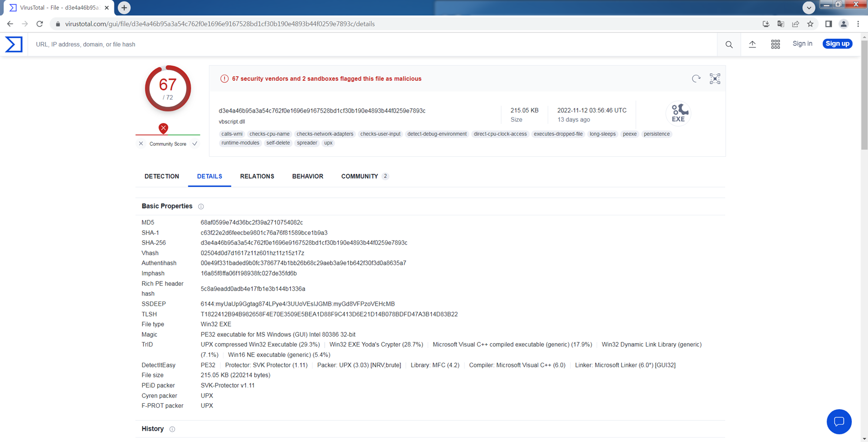Bookmark this page with star icon

pyautogui.click(x=810, y=23)
